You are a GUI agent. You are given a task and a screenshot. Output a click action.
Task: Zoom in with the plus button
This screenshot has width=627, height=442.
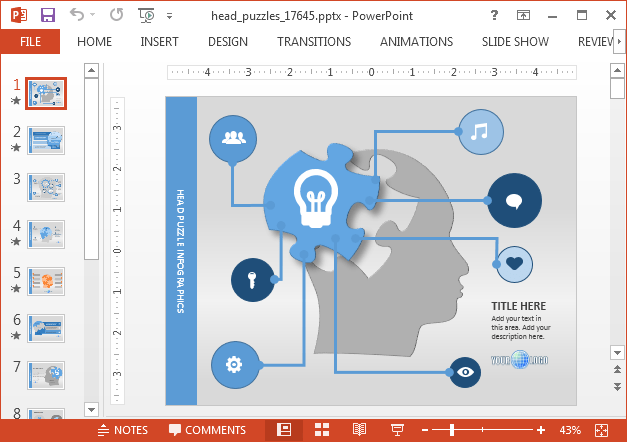(541, 430)
